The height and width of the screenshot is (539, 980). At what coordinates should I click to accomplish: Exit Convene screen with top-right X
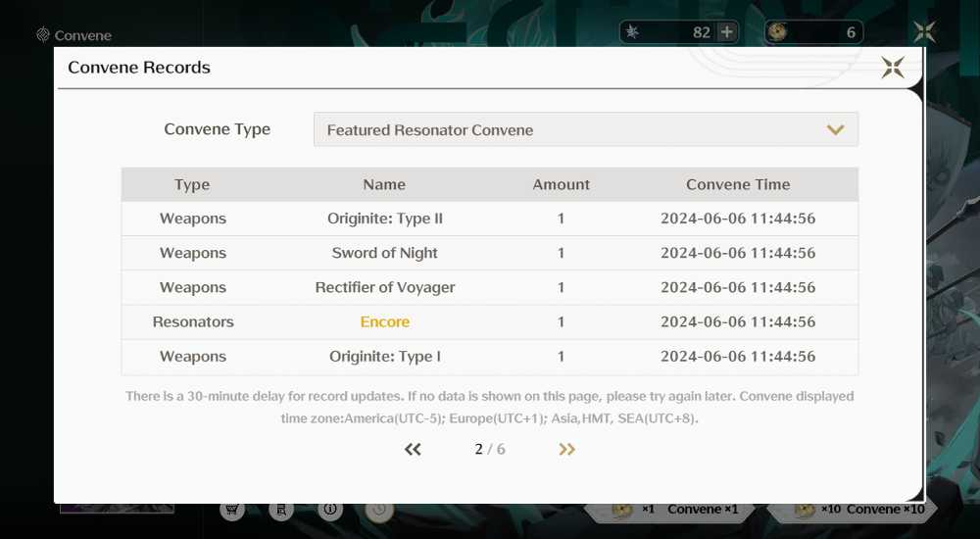(924, 32)
